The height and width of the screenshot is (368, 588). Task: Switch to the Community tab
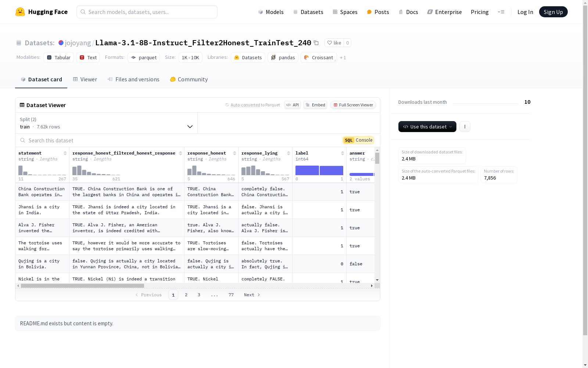tap(189, 79)
